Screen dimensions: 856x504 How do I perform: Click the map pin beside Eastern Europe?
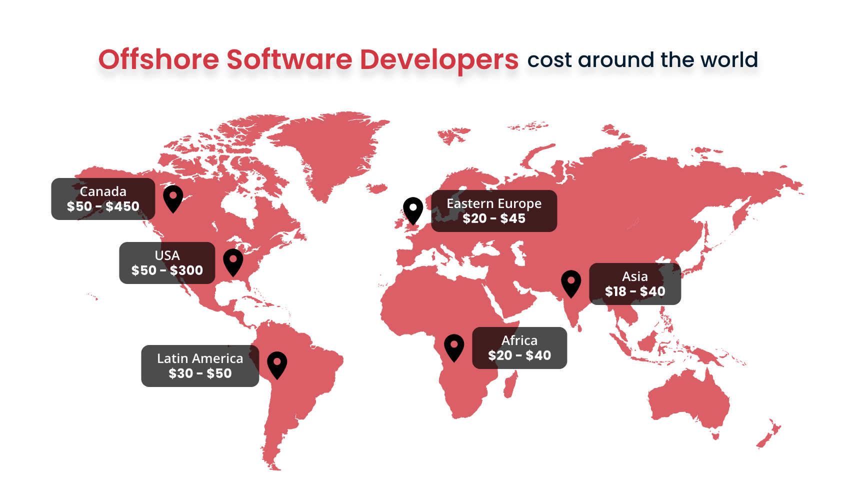[x=413, y=210]
